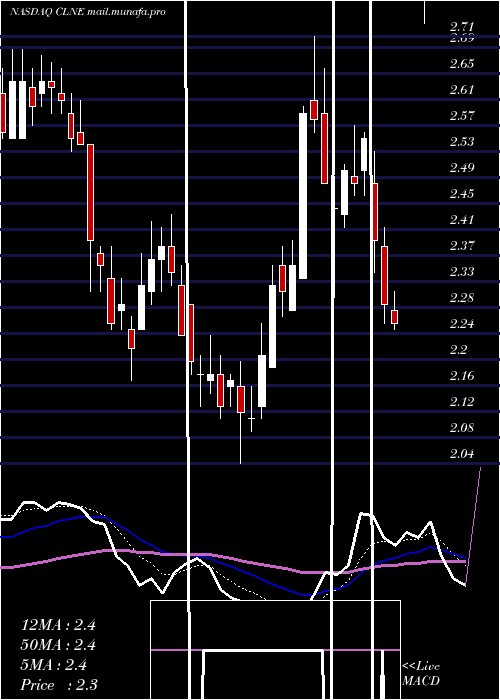Viewport: 500px width, 700px height.
Task: Click the 2.16 price axis label
Action: coord(462,375)
